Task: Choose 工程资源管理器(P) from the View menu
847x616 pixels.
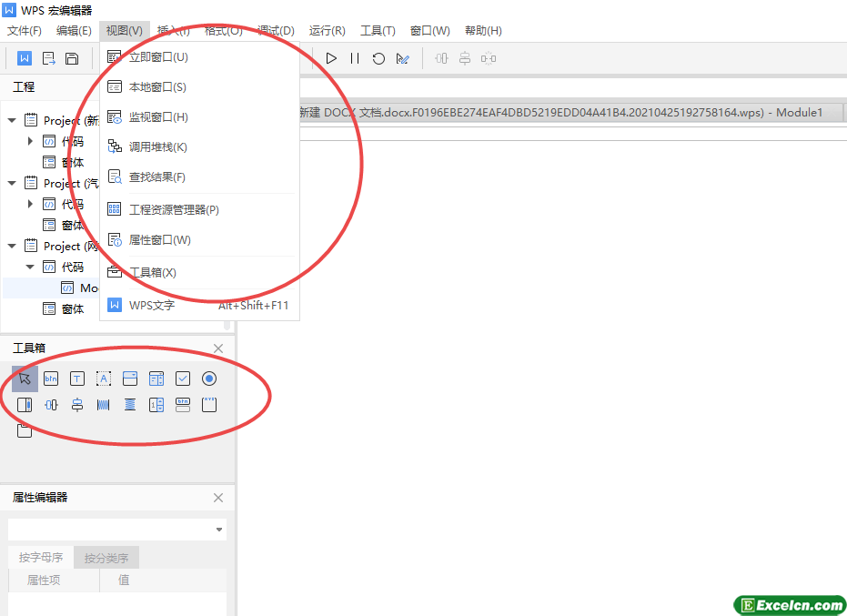Action: tap(200, 209)
